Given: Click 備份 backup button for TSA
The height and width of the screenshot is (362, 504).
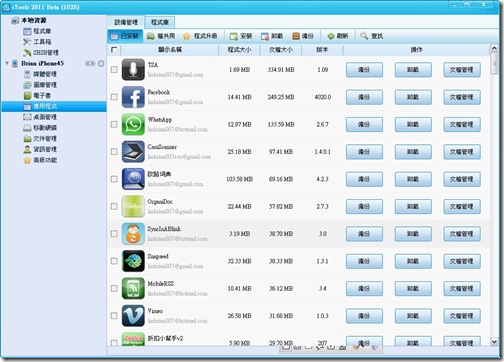Looking at the screenshot, I should [364, 70].
